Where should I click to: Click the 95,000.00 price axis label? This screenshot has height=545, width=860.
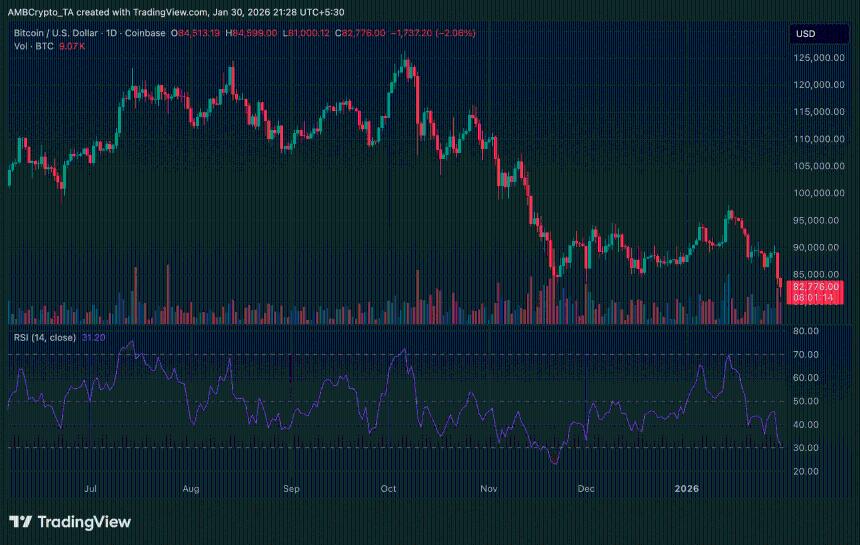[816, 220]
